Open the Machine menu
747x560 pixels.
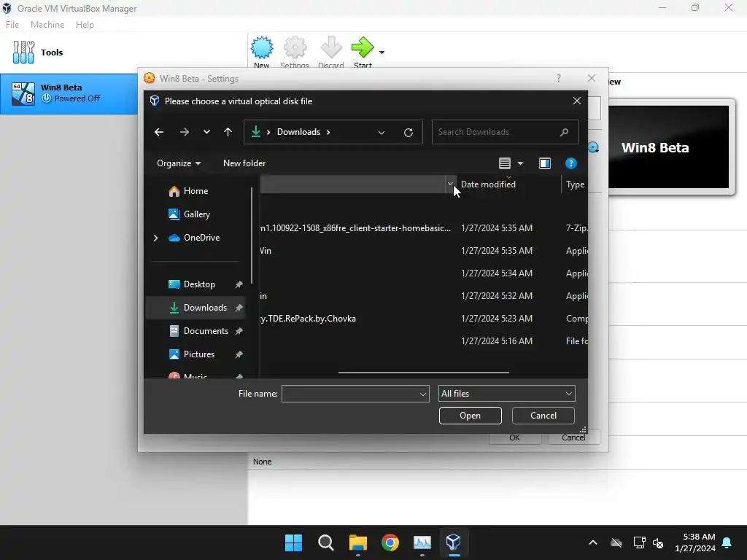[x=47, y=25]
